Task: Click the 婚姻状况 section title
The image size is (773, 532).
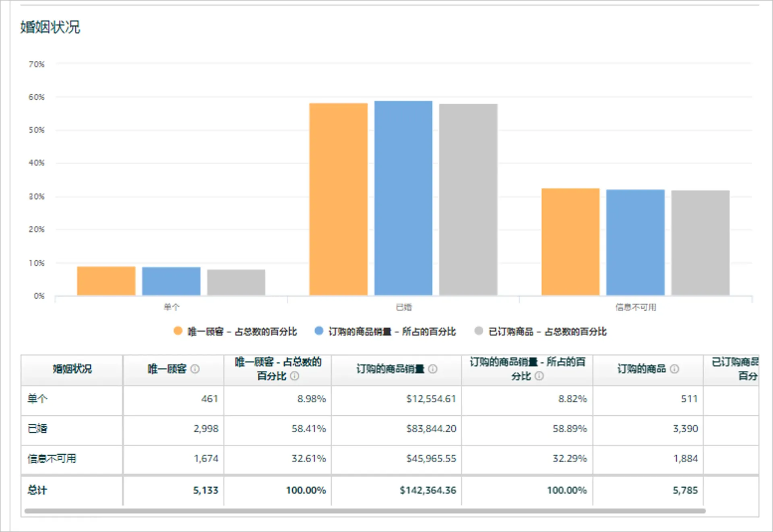Action: coord(50,27)
